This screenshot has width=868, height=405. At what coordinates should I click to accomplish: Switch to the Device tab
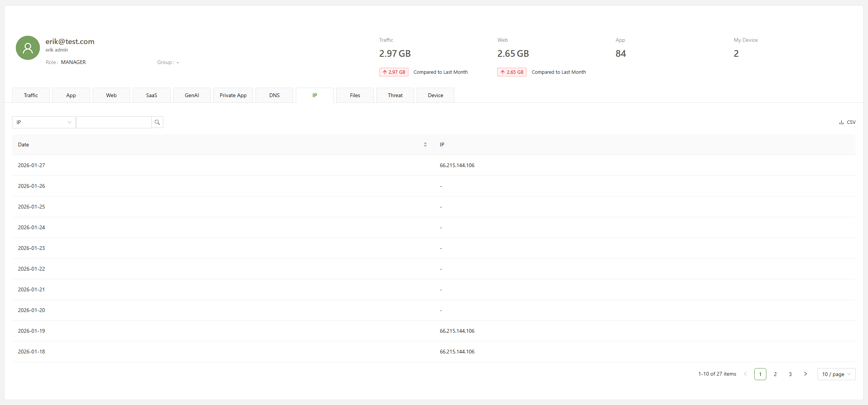point(435,95)
